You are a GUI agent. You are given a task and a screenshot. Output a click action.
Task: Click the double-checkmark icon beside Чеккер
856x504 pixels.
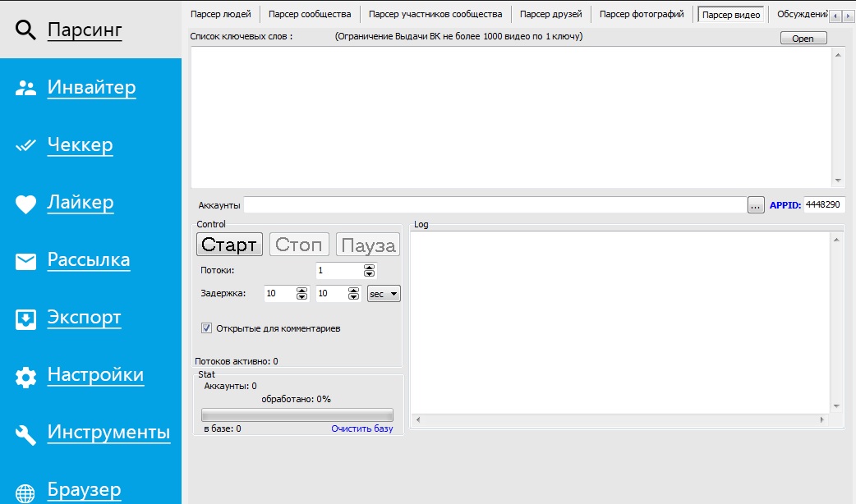tap(26, 146)
